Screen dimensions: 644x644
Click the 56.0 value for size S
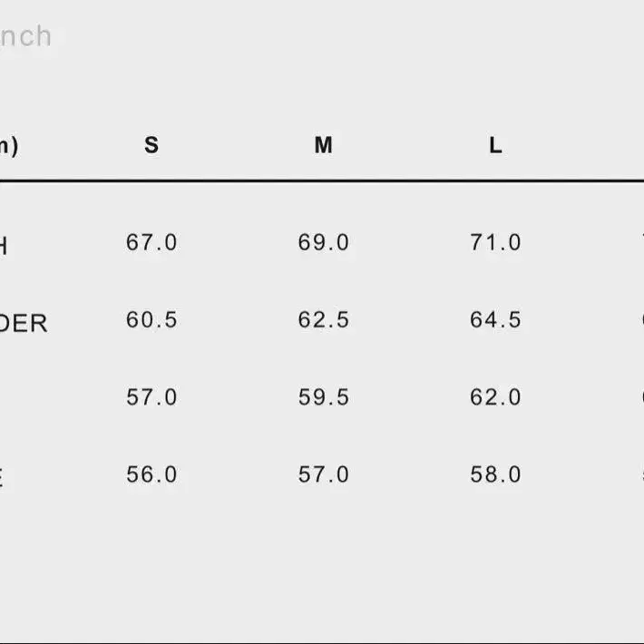[x=151, y=474]
